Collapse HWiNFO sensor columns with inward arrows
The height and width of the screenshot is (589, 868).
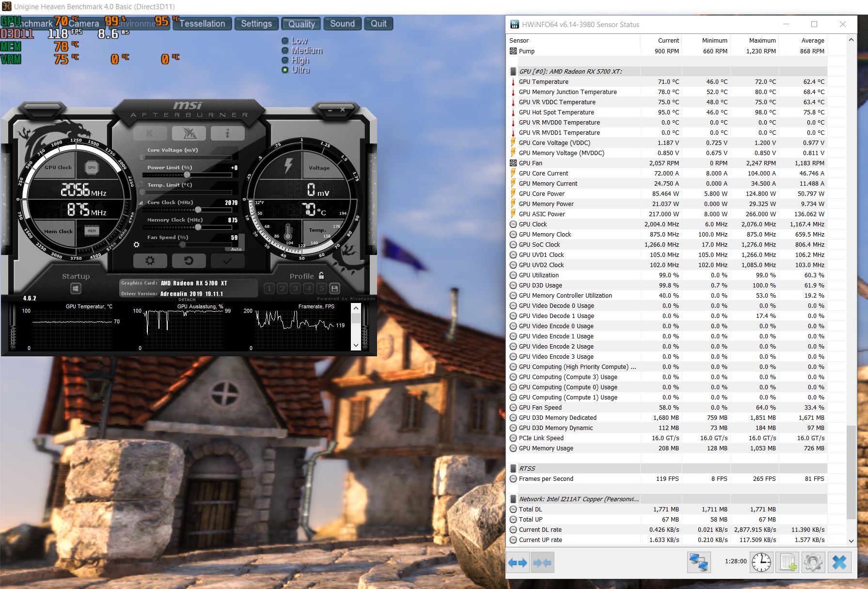click(x=542, y=562)
